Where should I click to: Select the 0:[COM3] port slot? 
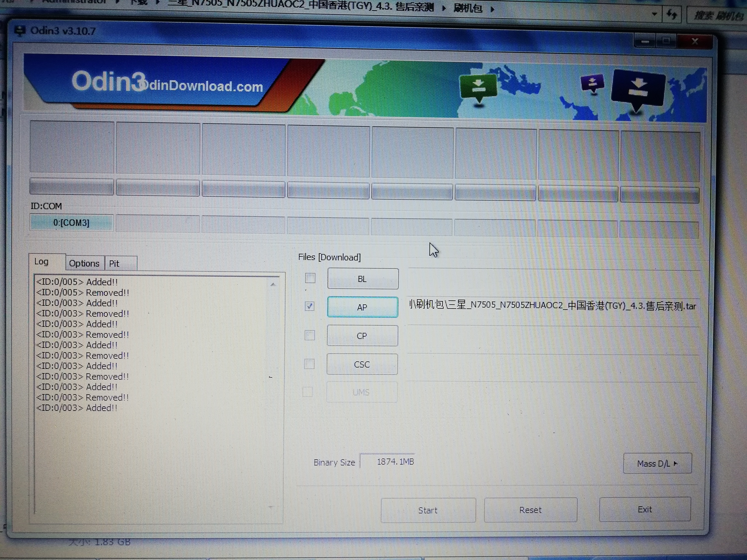point(71,223)
